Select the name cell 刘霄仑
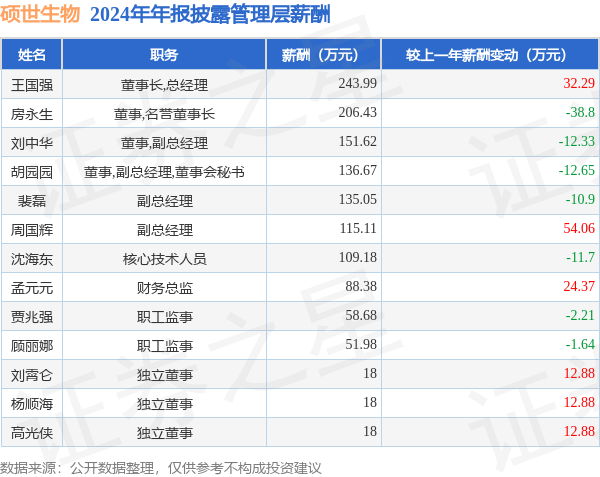 coord(32,376)
